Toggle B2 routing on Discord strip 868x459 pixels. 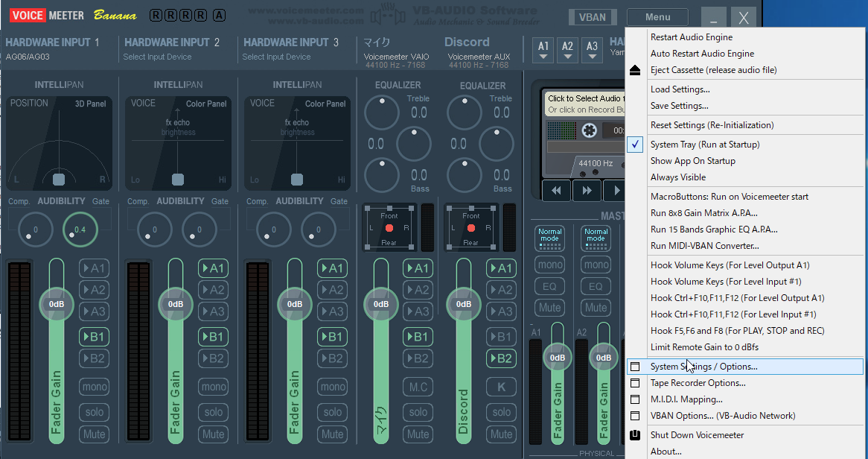(x=501, y=358)
